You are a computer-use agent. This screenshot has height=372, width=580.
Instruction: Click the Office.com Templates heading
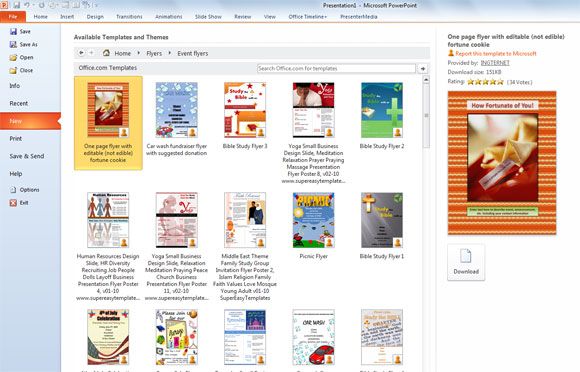(x=108, y=68)
